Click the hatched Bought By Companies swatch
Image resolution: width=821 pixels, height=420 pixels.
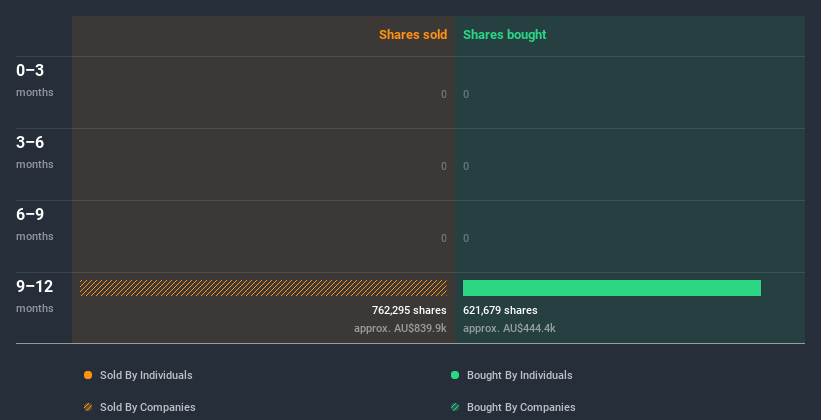tap(455, 407)
